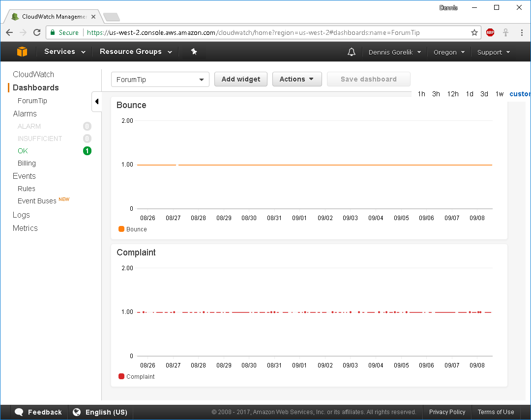Reload the page with the refresh icon
Screen dimensions: 531x420
click(x=37, y=32)
